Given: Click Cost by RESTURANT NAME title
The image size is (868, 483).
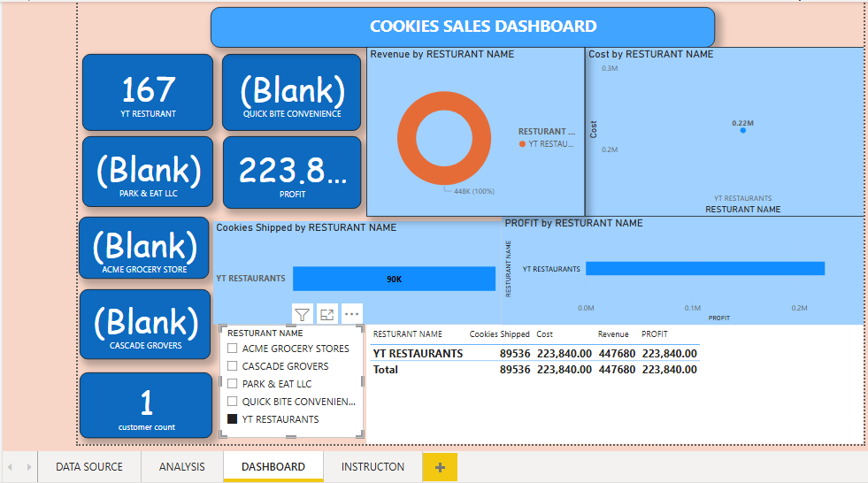Looking at the screenshot, I should (650, 54).
